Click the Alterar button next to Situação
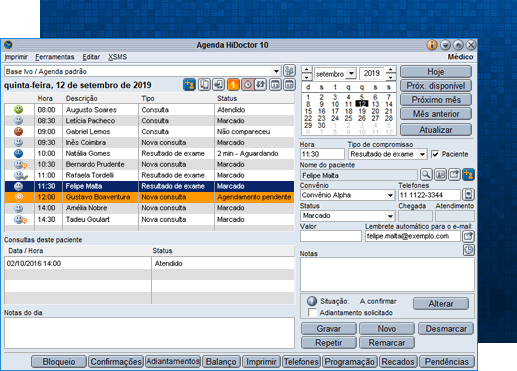 (x=441, y=304)
